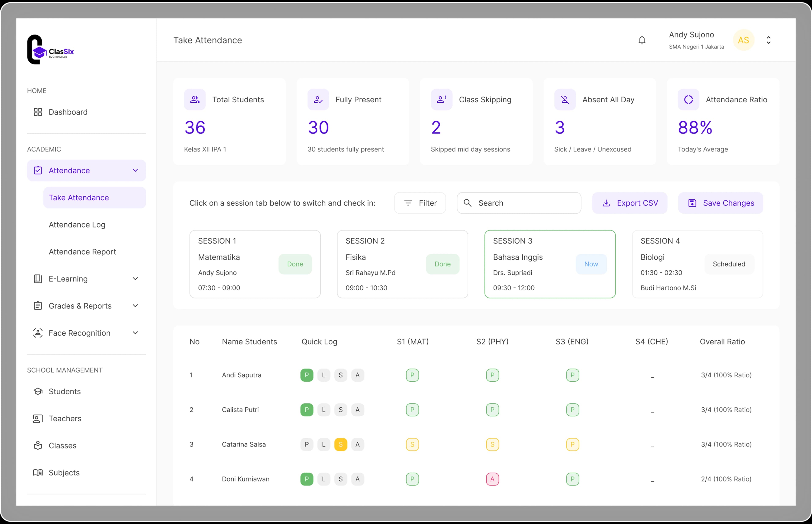Image resolution: width=812 pixels, height=524 pixels.
Task: Mark Andi Saputra as Absent (A)
Action: click(x=357, y=375)
